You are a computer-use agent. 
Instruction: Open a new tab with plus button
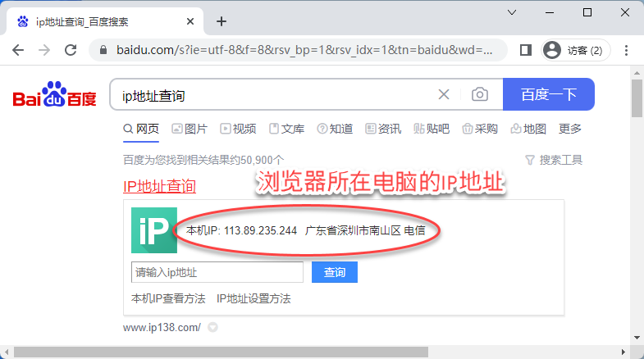pos(222,21)
